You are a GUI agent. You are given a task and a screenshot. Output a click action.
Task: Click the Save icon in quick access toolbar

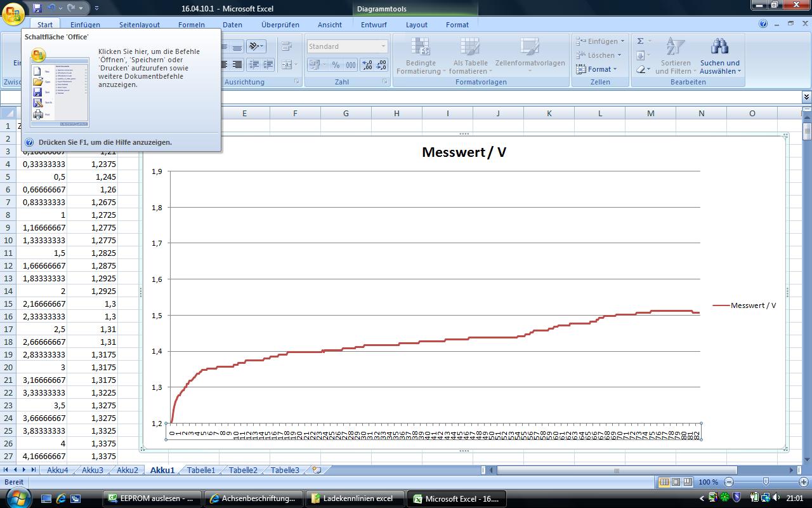(x=37, y=8)
